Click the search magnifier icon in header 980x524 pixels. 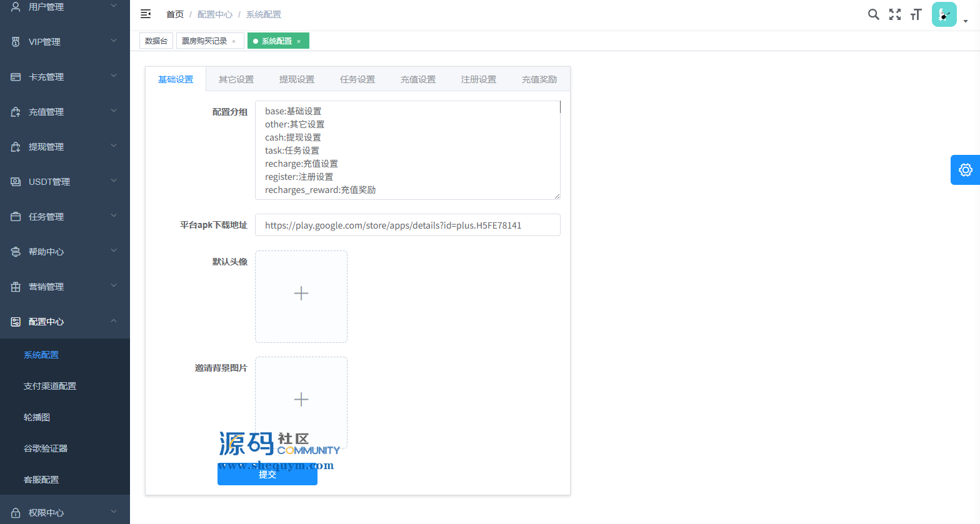pyautogui.click(x=873, y=14)
